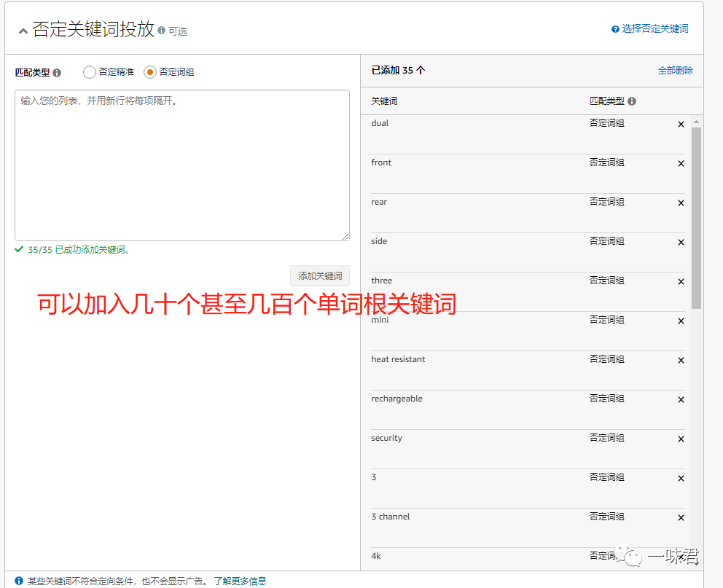This screenshot has width=723, height=588.
Task: Click the keyword list scrollbar thumb
Action: point(696,218)
